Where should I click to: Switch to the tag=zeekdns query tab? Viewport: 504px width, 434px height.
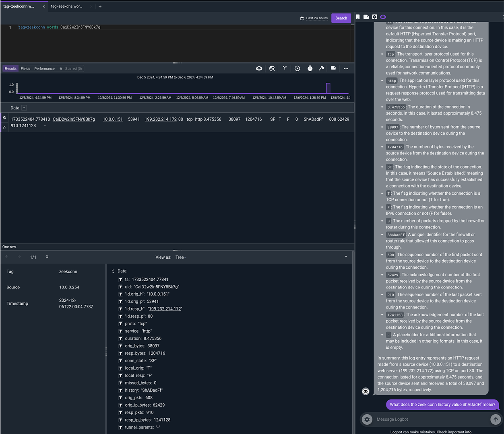click(x=66, y=6)
